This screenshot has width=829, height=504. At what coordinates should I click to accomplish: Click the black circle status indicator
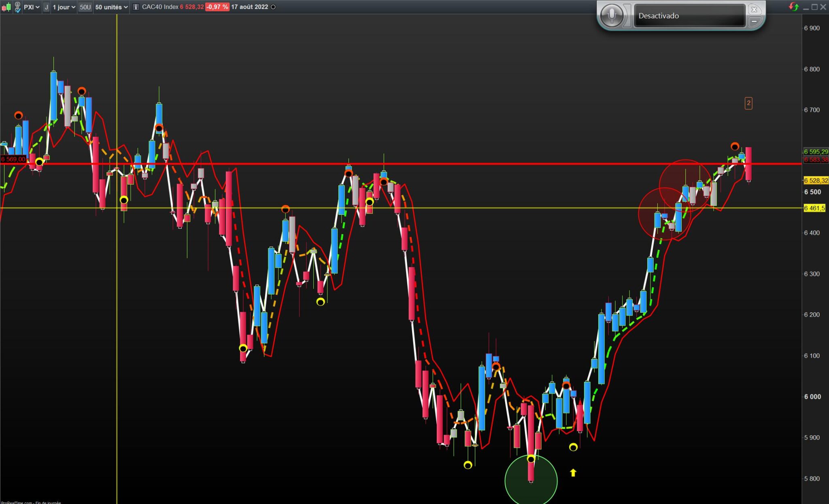[273, 7]
